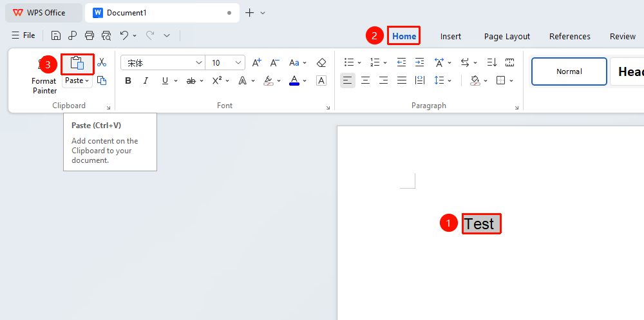Toggle strikethrough formatting
Image resolution: width=644 pixels, height=320 pixels.
[191, 80]
